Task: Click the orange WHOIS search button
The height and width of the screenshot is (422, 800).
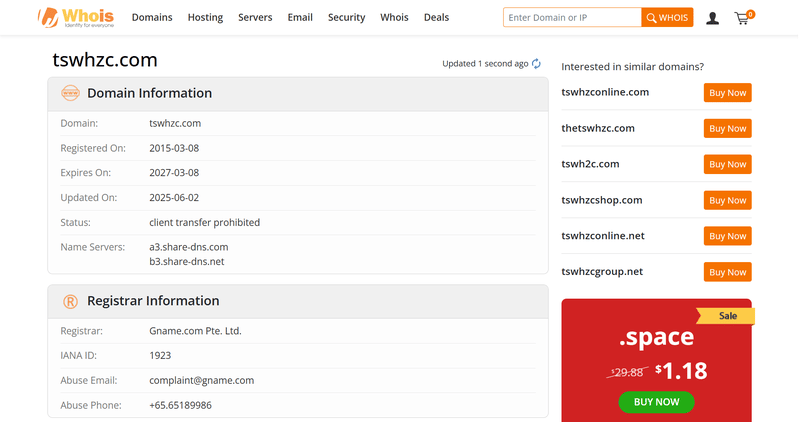Action: click(x=667, y=17)
